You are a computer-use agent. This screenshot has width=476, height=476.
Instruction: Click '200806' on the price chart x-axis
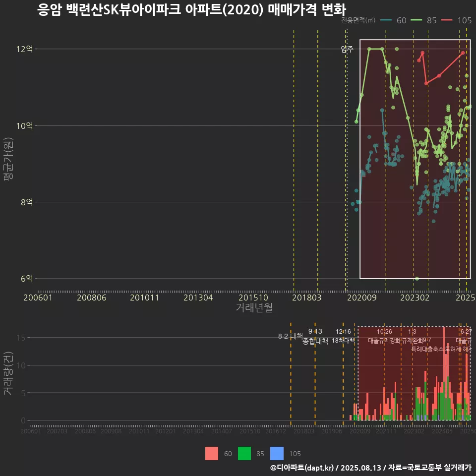tap(91, 297)
